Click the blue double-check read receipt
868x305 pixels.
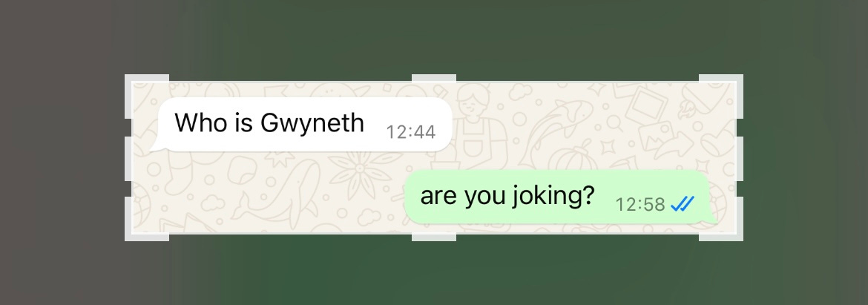click(682, 204)
